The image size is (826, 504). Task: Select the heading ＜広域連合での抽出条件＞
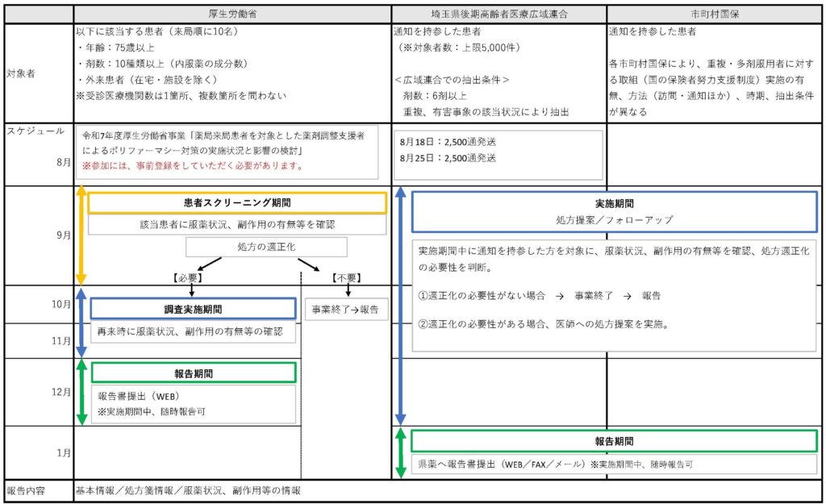452,80
